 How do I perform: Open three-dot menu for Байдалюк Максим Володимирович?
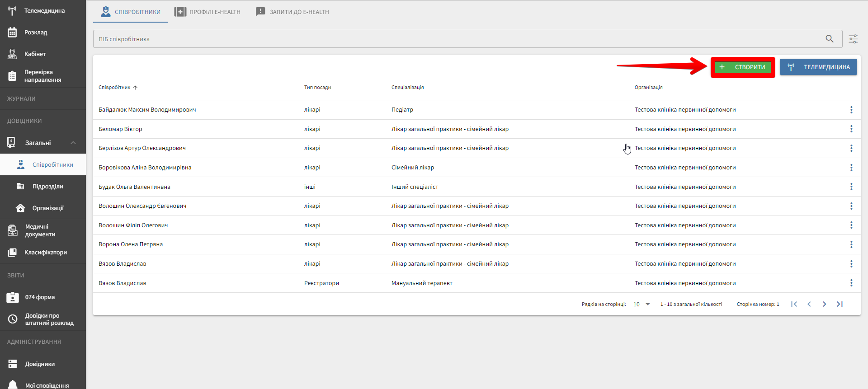coord(851,110)
